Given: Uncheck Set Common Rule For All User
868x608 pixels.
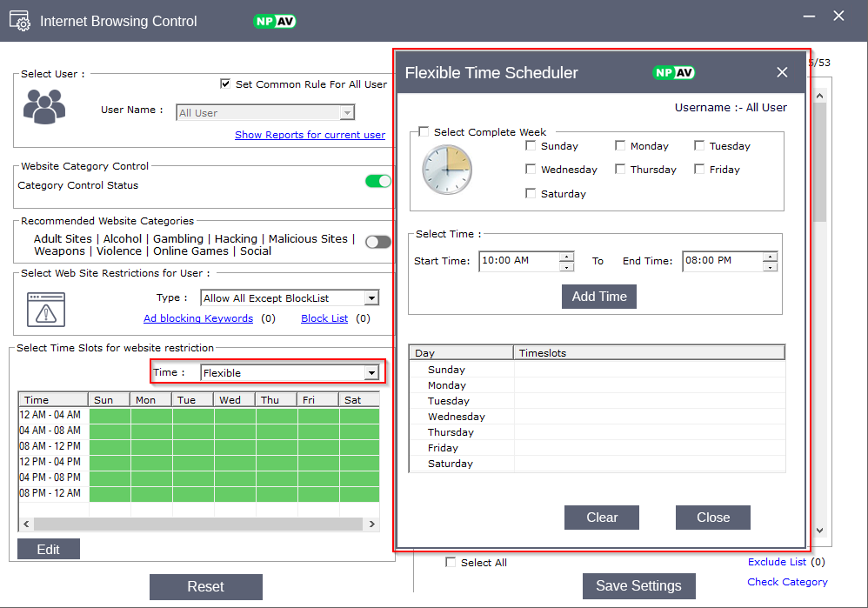Looking at the screenshot, I should (225, 84).
